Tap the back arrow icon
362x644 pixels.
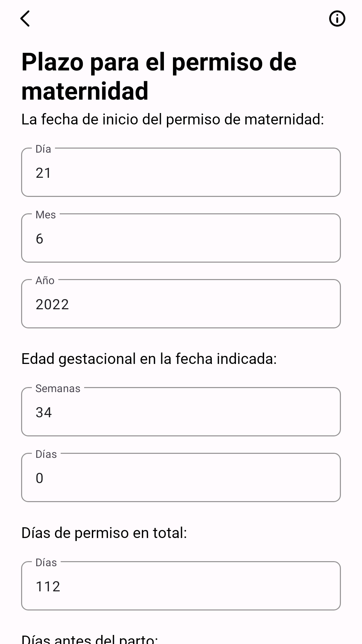coord(25,18)
